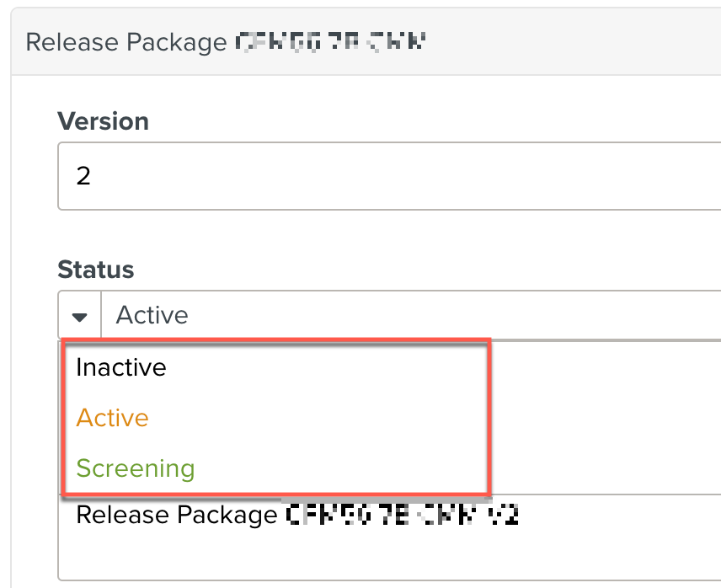
Task: Select the Inactive status option
Action: click(121, 367)
